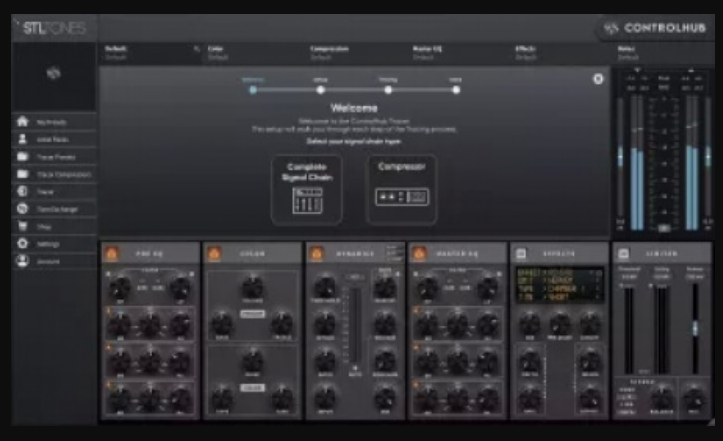This screenshot has width=723, height=441.
Task: Open the bottom row selector in the Effects display
Action: pyautogui.click(x=559, y=298)
